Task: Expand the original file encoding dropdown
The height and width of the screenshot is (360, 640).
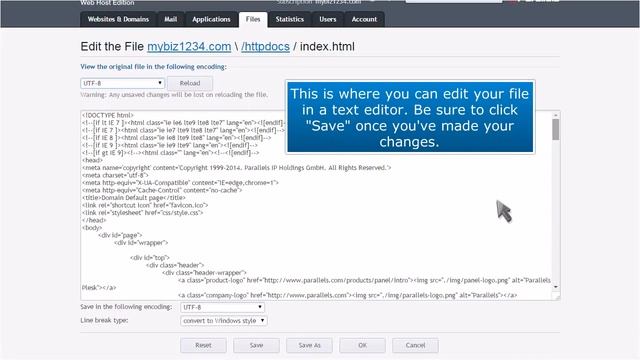Action: click(x=122, y=83)
